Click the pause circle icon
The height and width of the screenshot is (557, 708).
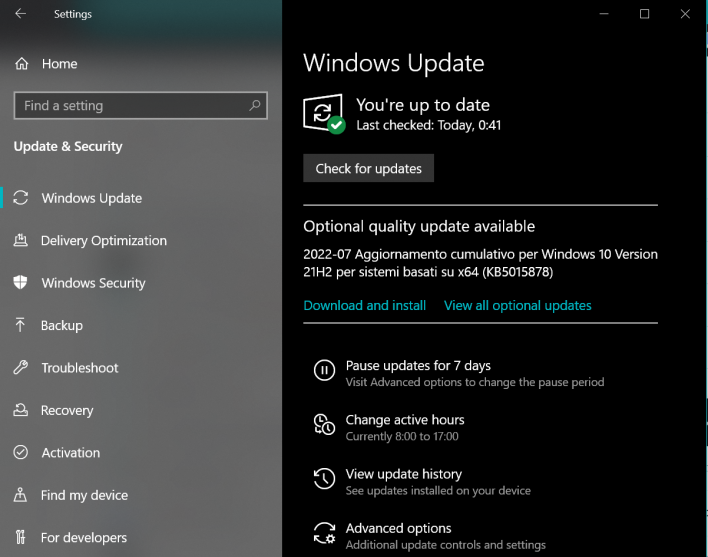[x=324, y=370]
